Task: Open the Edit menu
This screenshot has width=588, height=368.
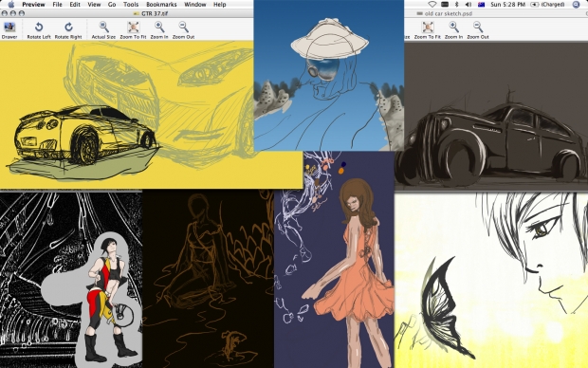Action: click(75, 5)
